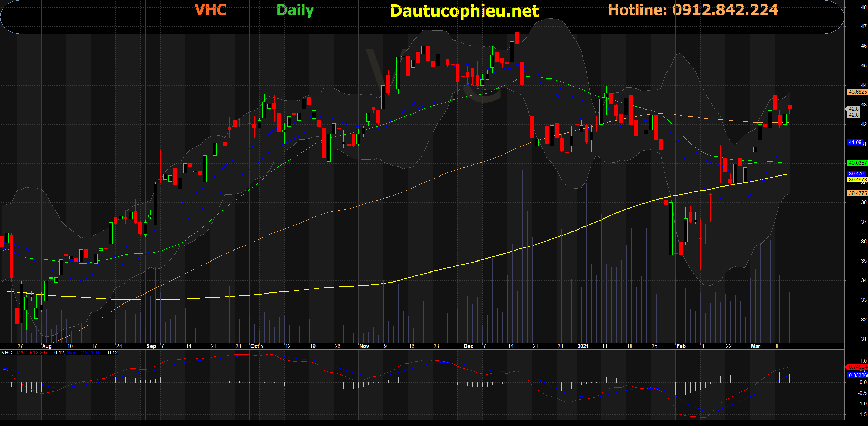This screenshot has width=868, height=426.
Task: Click the green Daily timeframe label
Action: (295, 10)
